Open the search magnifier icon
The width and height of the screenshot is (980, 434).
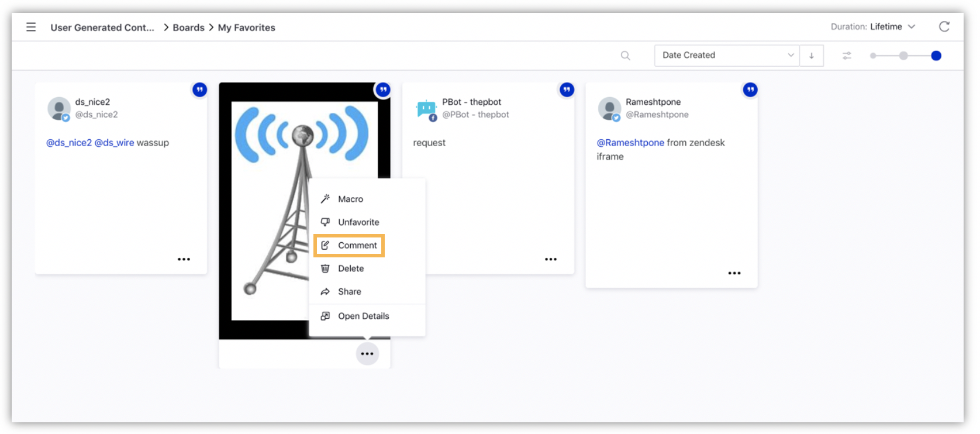pyautogui.click(x=625, y=56)
